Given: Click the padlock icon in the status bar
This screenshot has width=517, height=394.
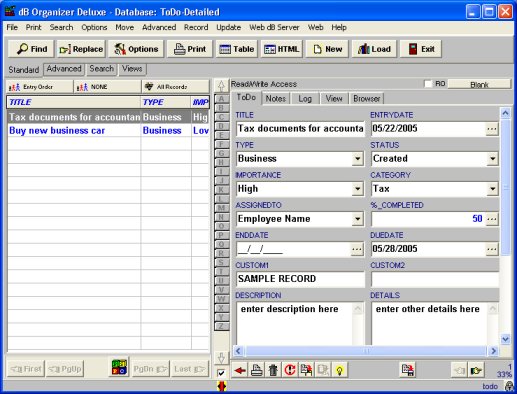Looking at the screenshot, I should click(x=509, y=386).
